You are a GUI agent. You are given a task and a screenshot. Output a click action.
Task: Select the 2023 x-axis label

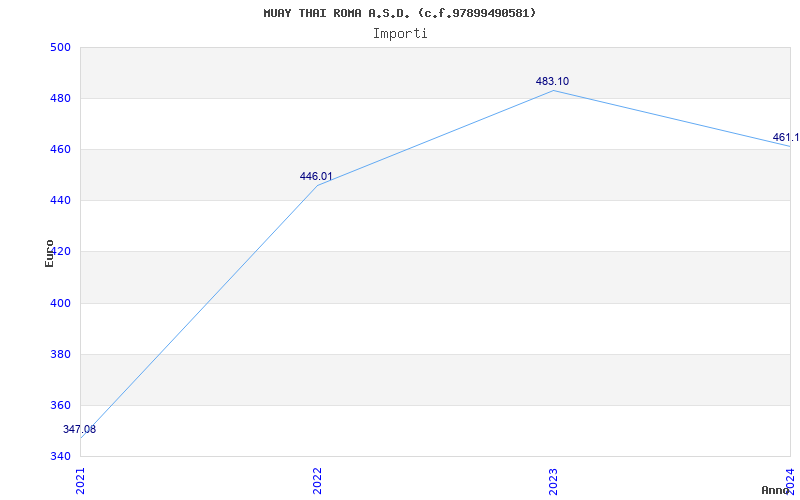[554, 481]
